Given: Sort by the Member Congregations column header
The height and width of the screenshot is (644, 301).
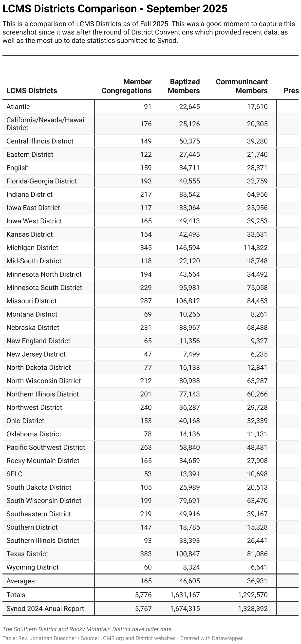Looking at the screenshot, I should tap(127, 86).
